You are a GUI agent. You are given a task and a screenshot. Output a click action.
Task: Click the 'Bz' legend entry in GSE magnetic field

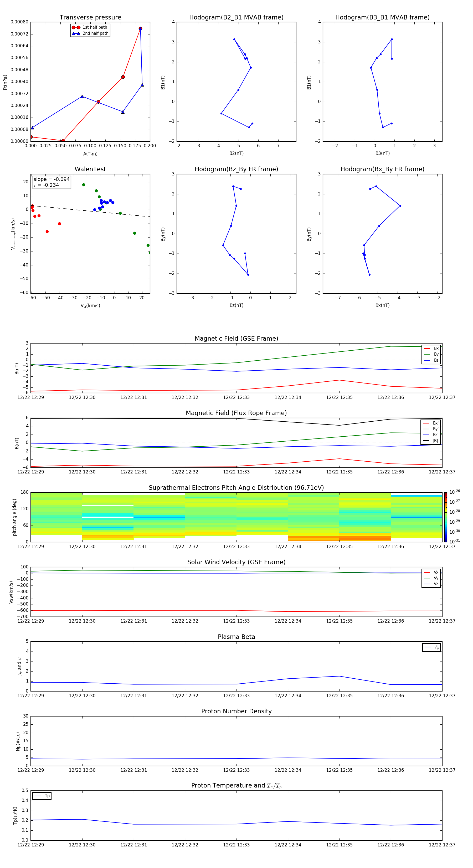(x=431, y=360)
